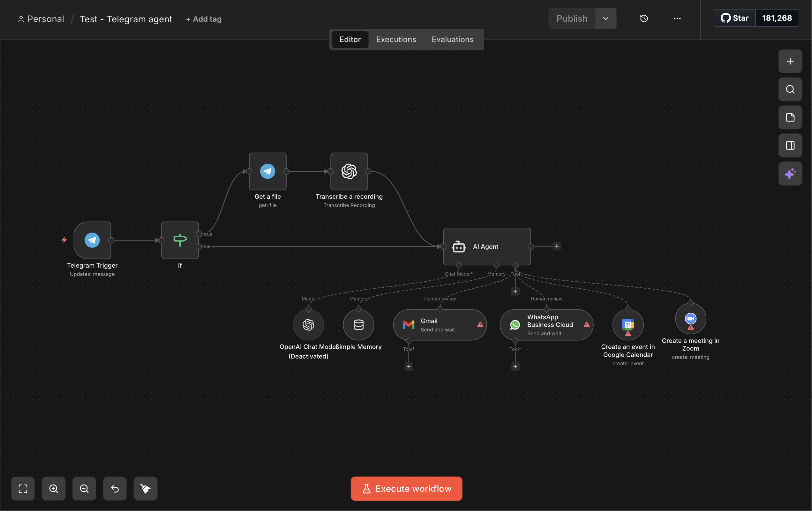Select the AI Agent node
Screen dimensions: 812x511
pyautogui.click(x=486, y=246)
